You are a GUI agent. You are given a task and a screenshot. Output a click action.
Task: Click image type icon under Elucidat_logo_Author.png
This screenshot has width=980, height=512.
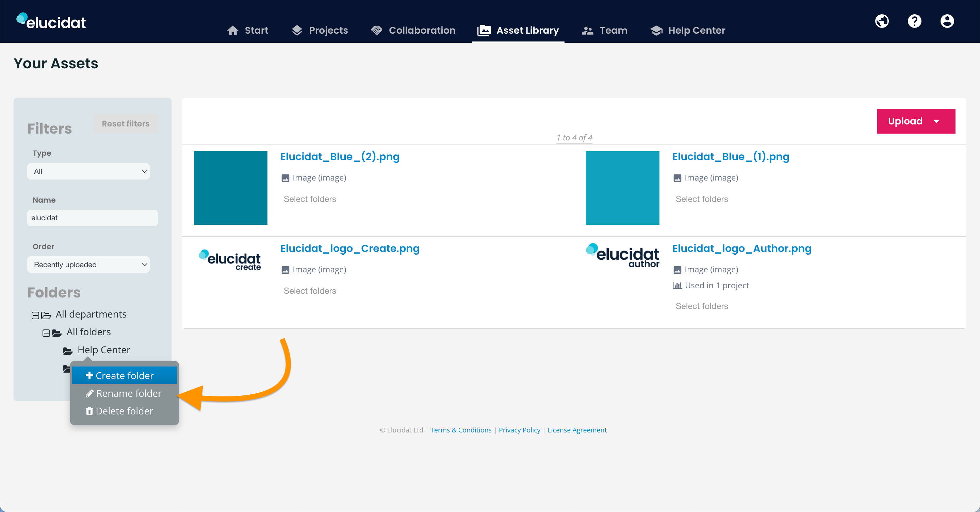coord(677,270)
